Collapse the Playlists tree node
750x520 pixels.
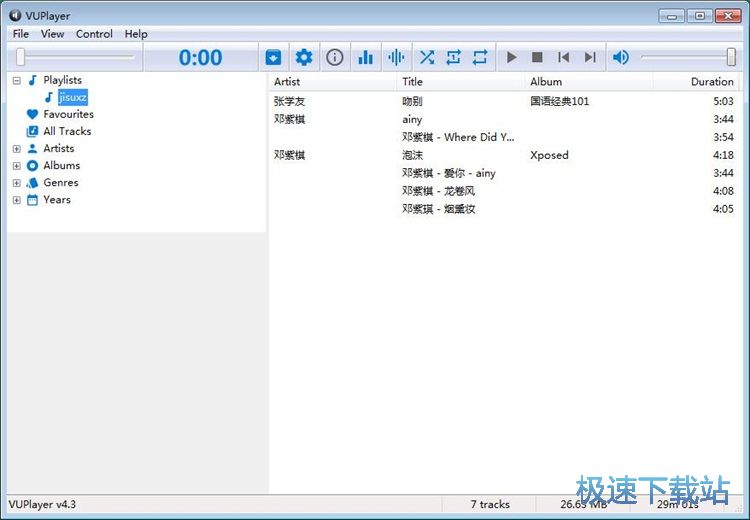[x=17, y=80]
